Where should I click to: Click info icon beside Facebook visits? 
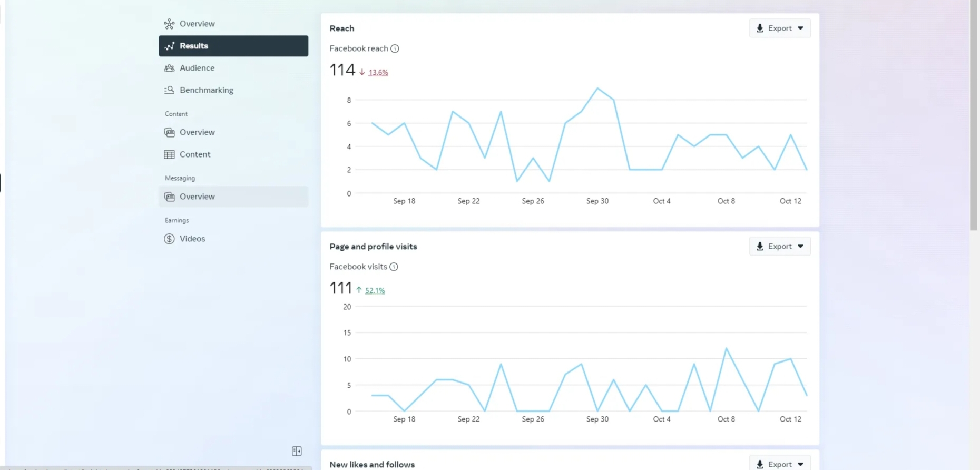click(394, 267)
